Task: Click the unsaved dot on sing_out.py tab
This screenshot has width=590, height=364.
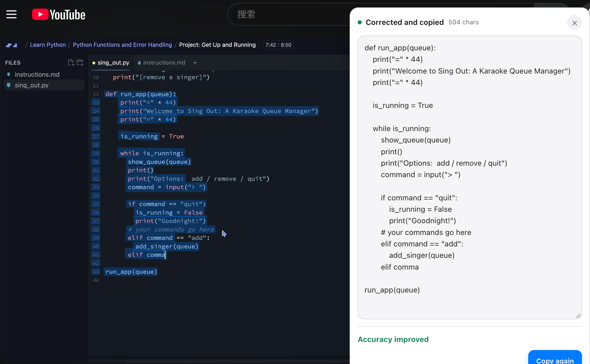Action: point(94,63)
